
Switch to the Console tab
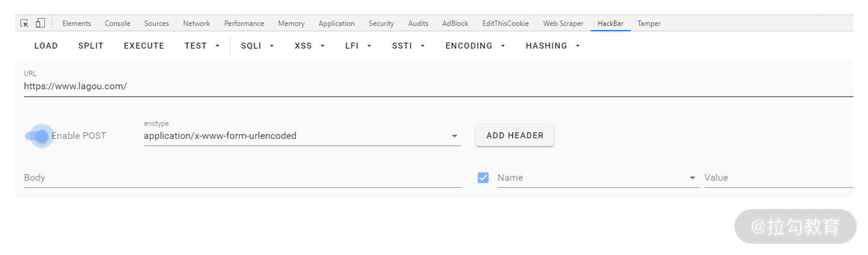(118, 23)
